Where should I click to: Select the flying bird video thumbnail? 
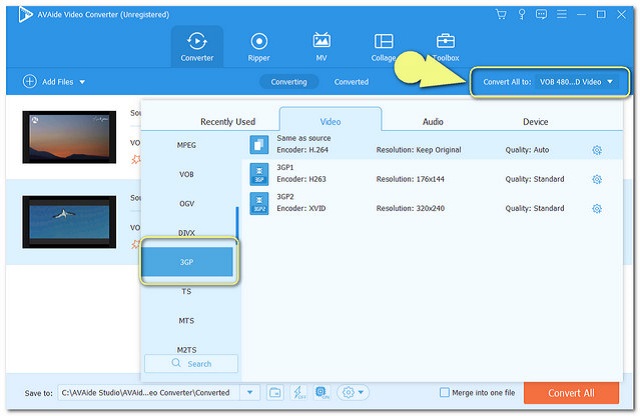pyautogui.click(x=69, y=222)
